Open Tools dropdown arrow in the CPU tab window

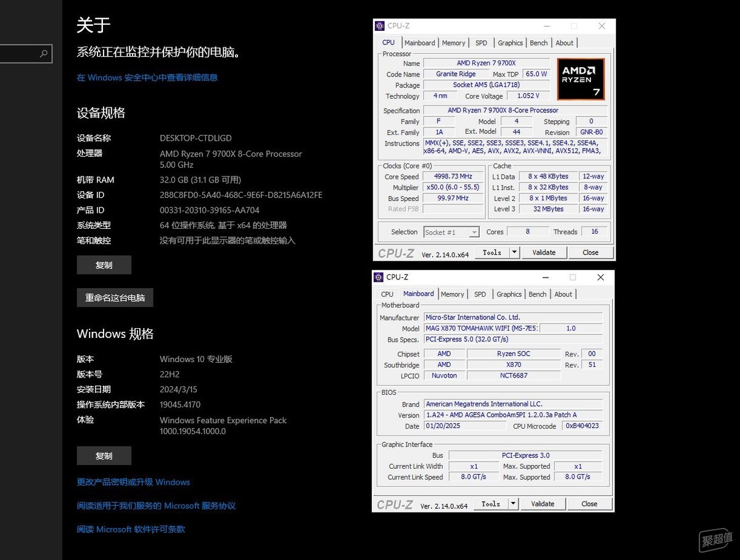pos(514,252)
